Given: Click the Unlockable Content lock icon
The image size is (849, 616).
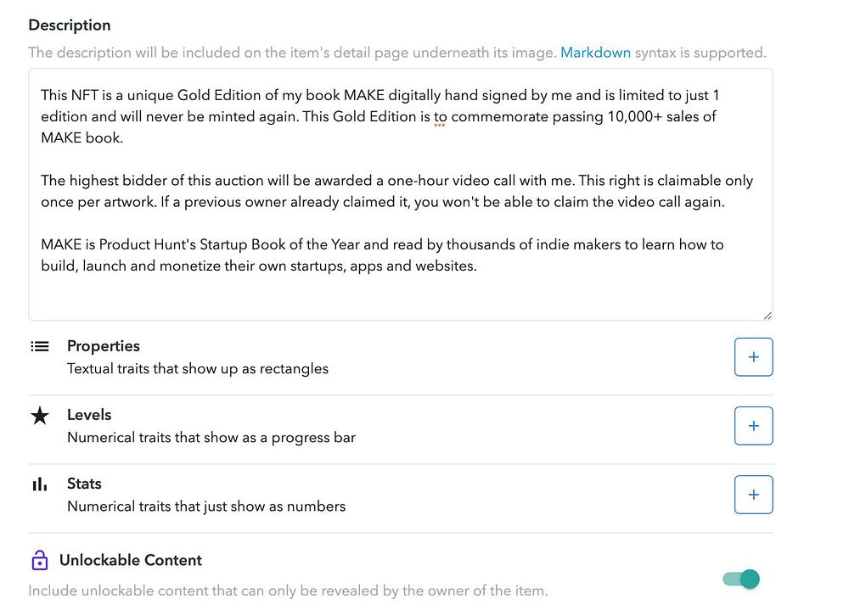Looking at the screenshot, I should [x=39, y=561].
